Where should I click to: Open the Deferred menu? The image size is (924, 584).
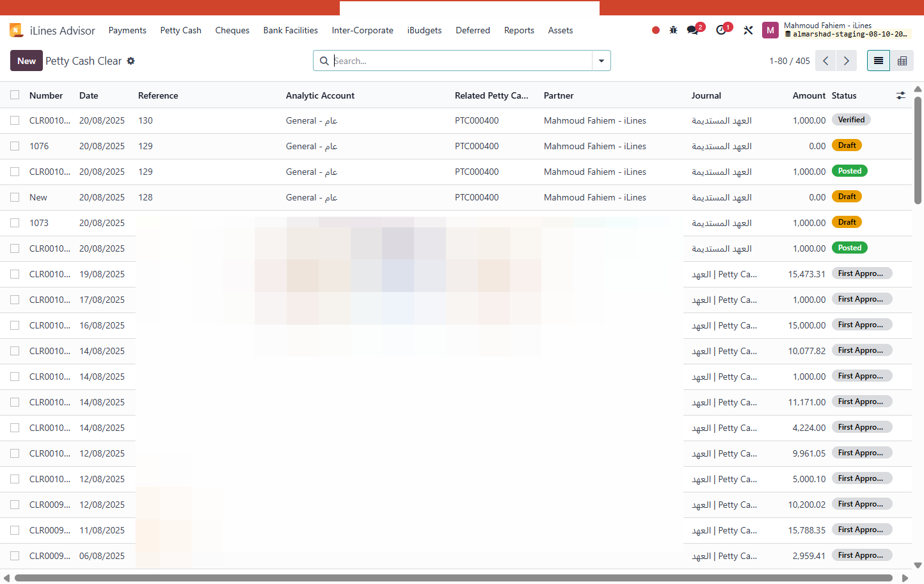point(473,30)
